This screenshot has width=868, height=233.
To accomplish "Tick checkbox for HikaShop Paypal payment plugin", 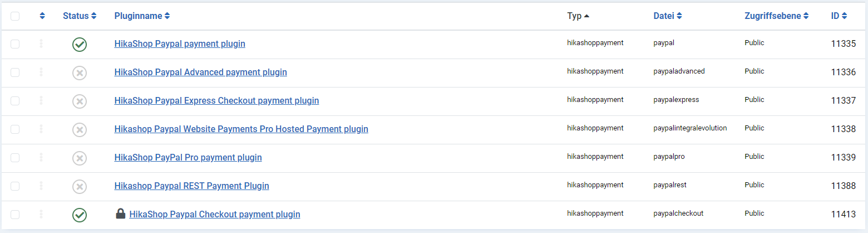I will tap(15, 44).
